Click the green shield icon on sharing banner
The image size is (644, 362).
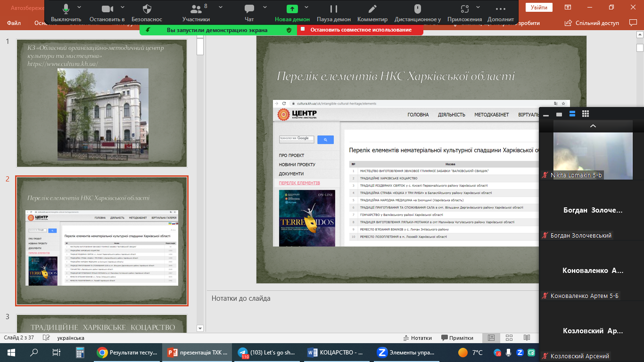click(289, 30)
